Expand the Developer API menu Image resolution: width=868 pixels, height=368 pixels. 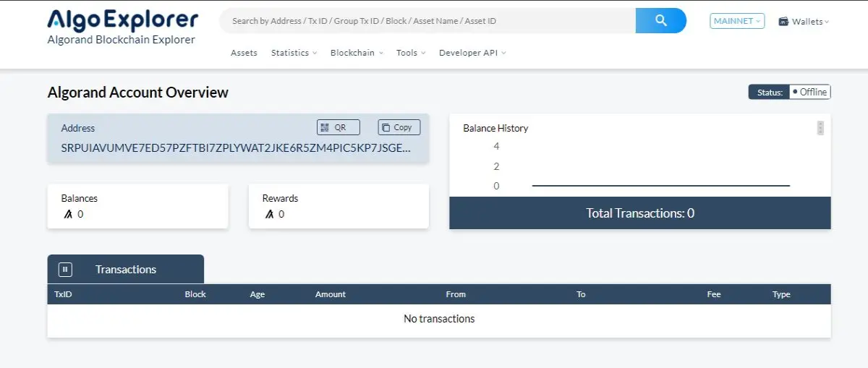472,53
